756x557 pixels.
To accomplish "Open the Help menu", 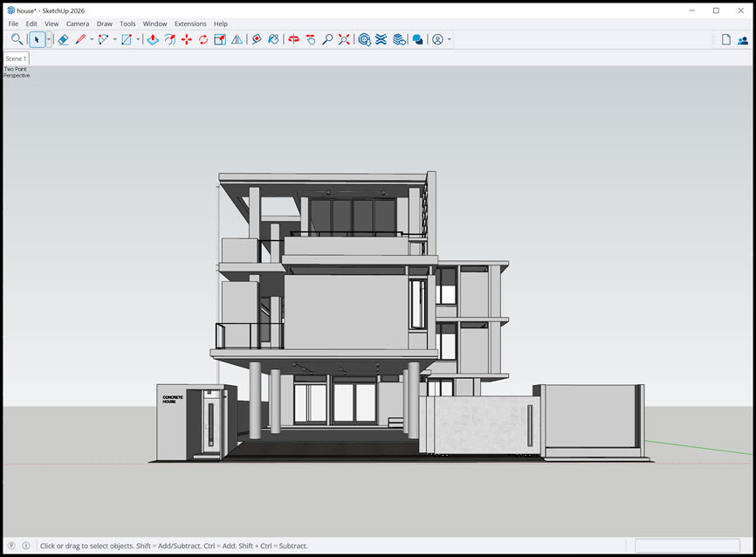I will [x=221, y=24].
